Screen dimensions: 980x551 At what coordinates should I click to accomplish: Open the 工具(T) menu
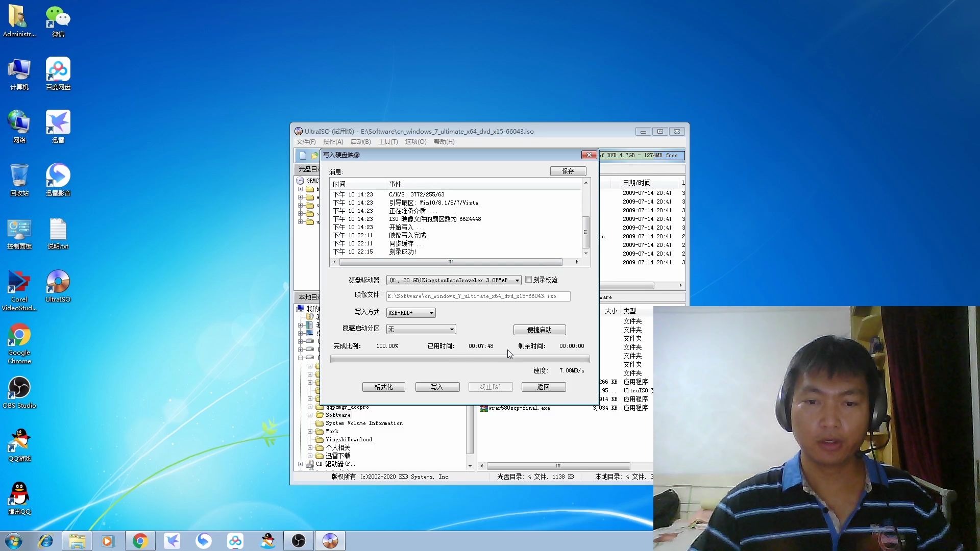point(388,142)
